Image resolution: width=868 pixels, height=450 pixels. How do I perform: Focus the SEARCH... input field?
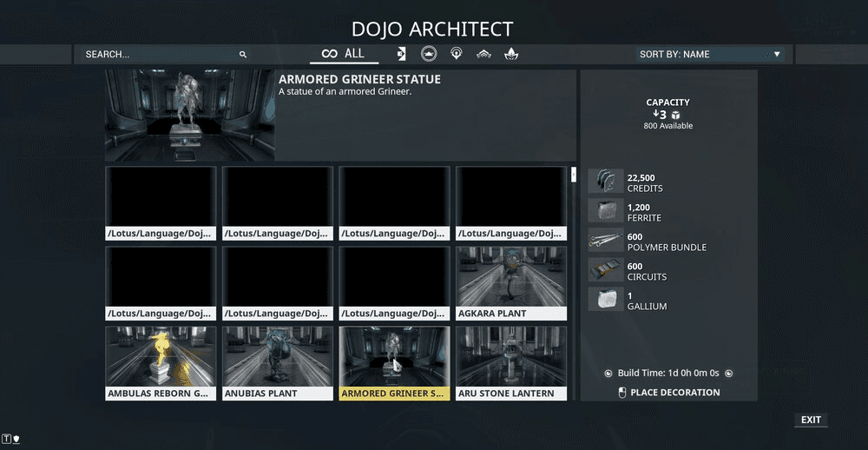pyautogui.click(x=165, y=55)
